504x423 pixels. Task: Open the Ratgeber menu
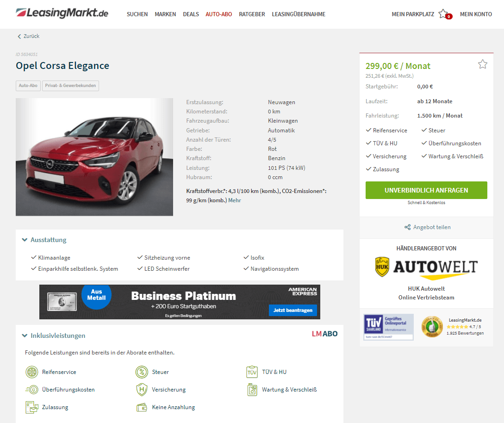tap(252, 14)
